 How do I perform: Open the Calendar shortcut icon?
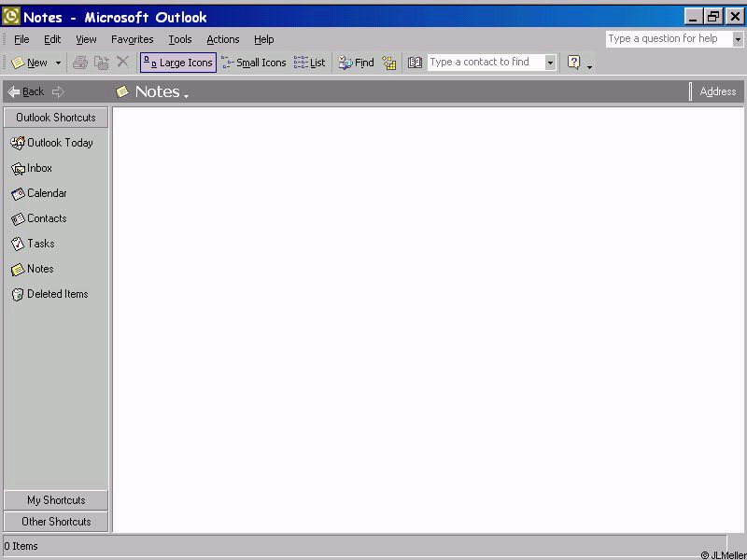tap(18, 193)
